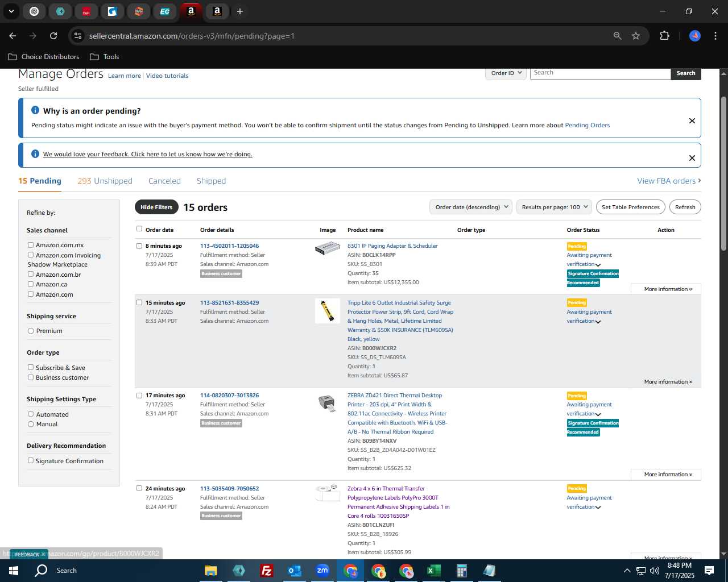Switch to the EC browser tab
This screenshot has height=582, width=728.
[x=164, y=11]
